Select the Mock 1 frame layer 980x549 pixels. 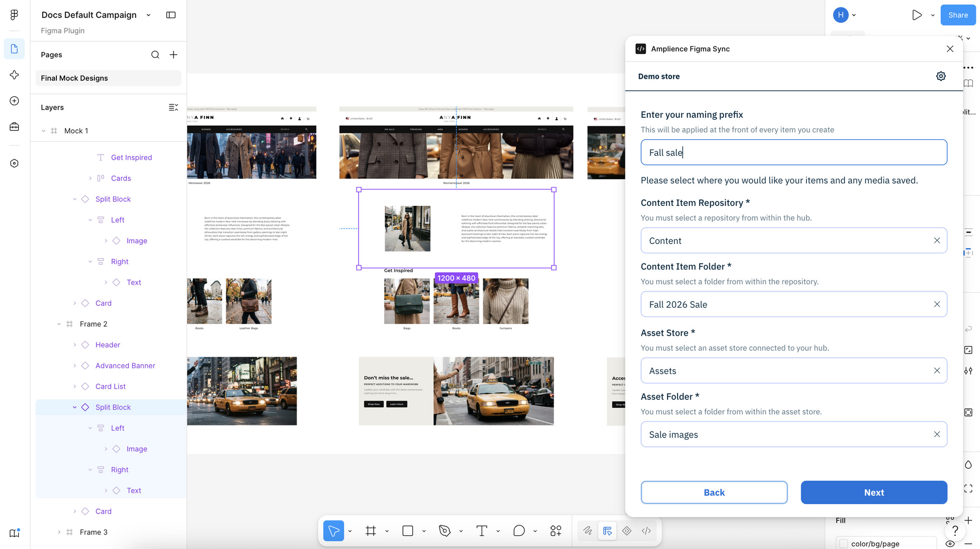76,131
